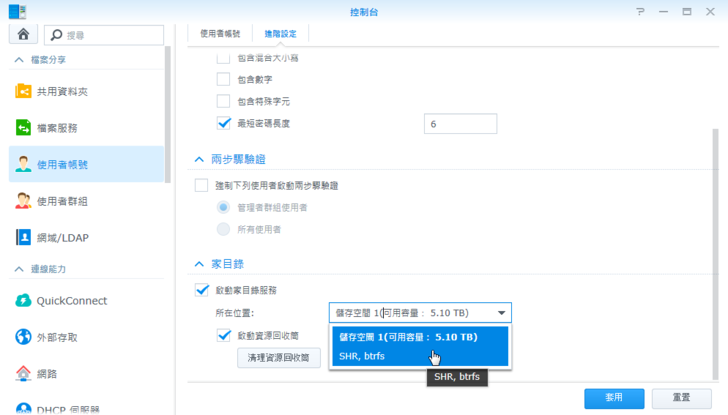Viewport: 728px width, 415px height.
Task: Enable 強制下列使用者啟動兩步驟驗證 checkbox
Action: click(202, 186)
